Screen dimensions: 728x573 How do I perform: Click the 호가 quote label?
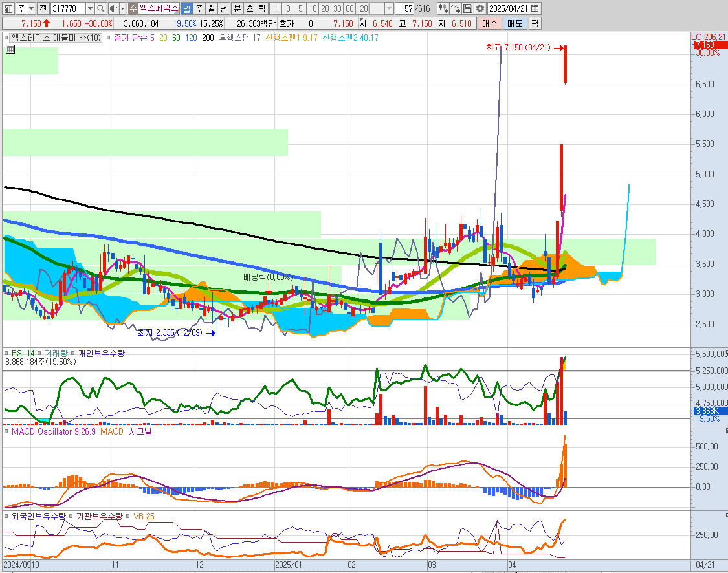pyautogui.click(x=287, y=23)
